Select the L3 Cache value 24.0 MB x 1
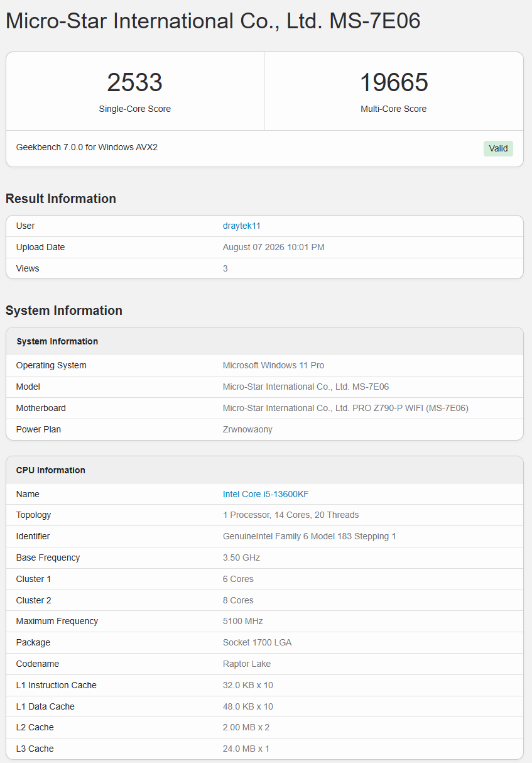 [x=246, y=749]
